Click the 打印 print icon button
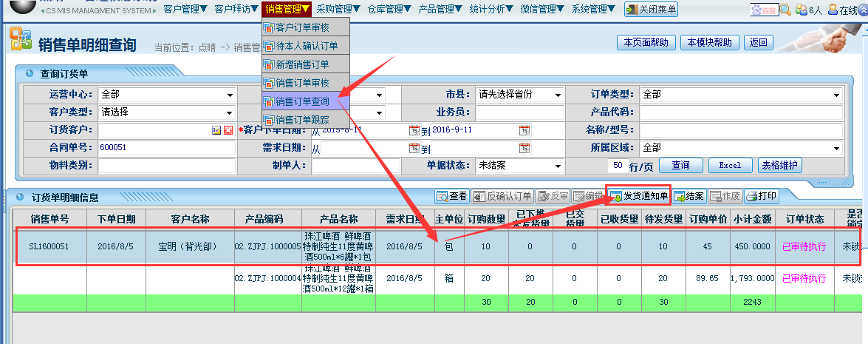 click(x=761, y=197)
